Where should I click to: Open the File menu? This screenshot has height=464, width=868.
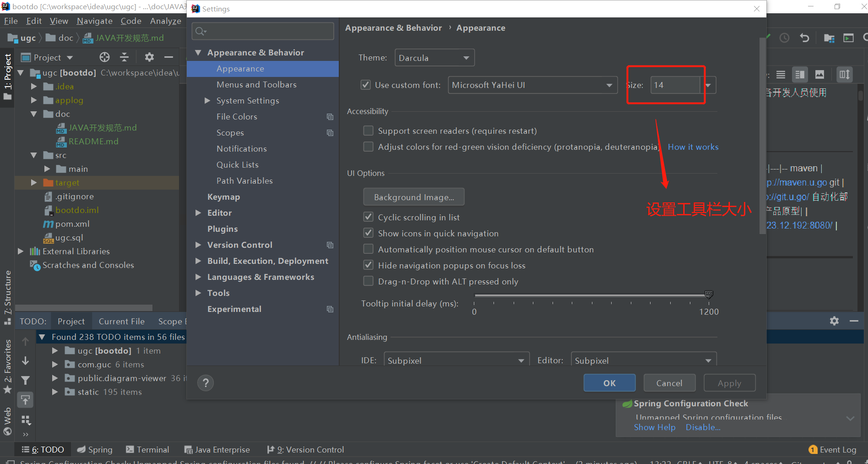point(11,21)
